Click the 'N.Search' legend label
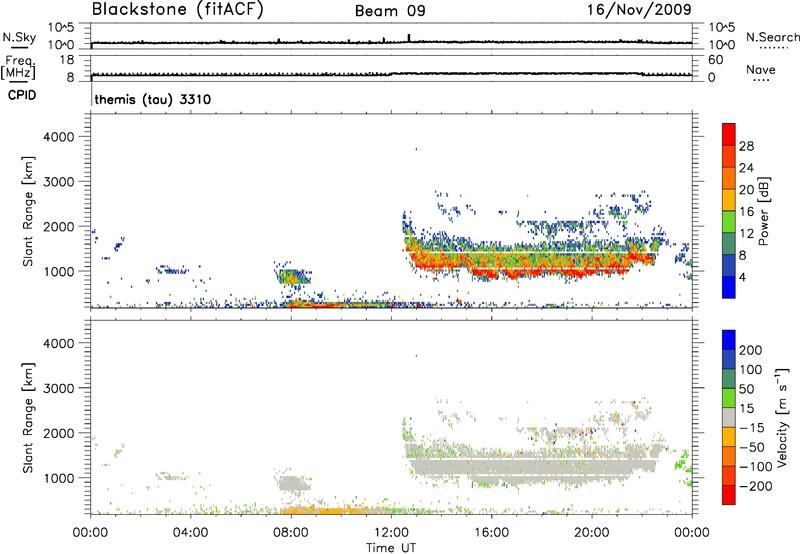The width and height of the screenshot is (800, 554). click(772, 37)
